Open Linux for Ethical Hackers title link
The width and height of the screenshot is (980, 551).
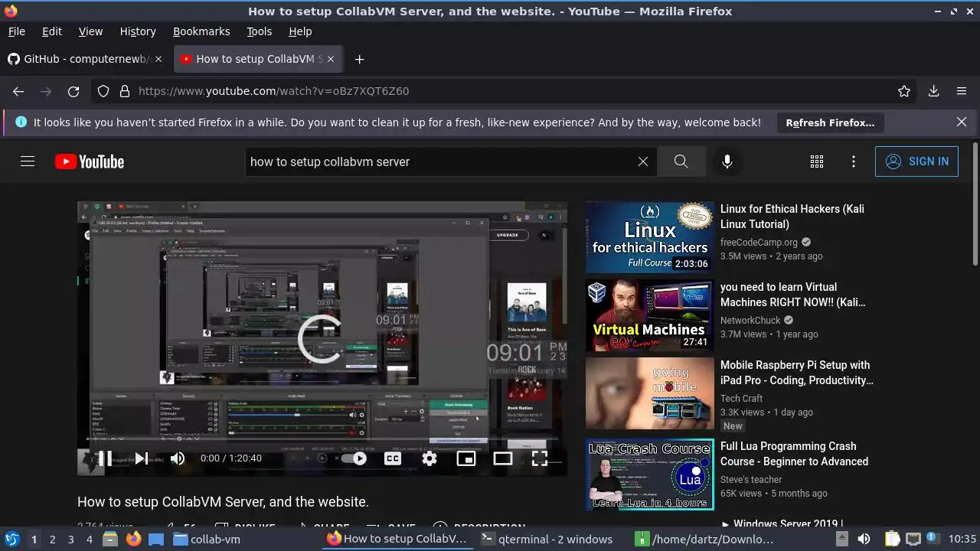792,217
